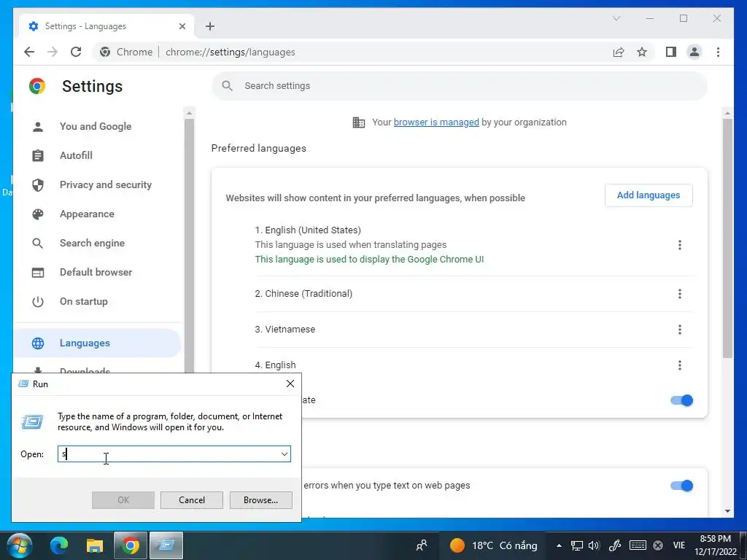747x560 pixels.
Task: Open a new tab with plus button
Action: [x=210, y=26]
